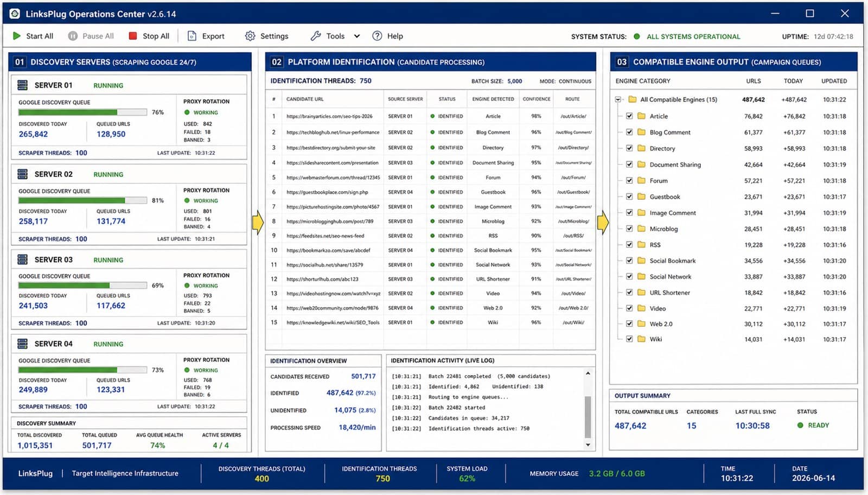Click the green system status indicator dot
This screenshot has width=868, height=495.
636,36
